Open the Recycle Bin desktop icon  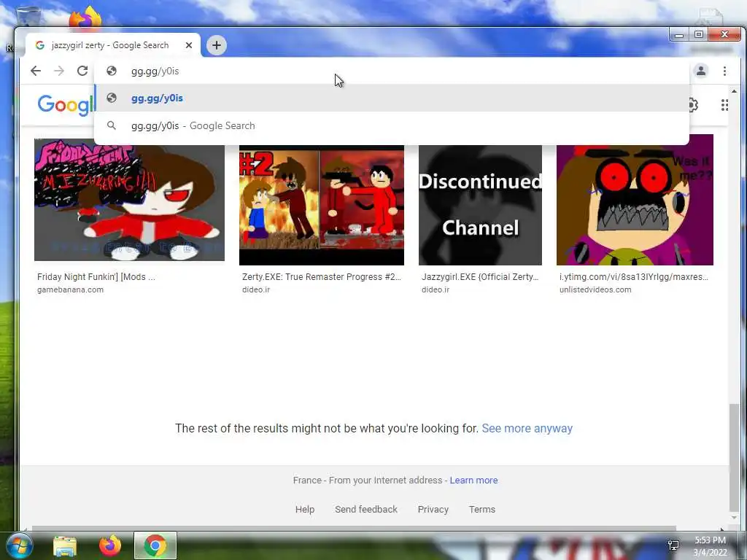28,16
